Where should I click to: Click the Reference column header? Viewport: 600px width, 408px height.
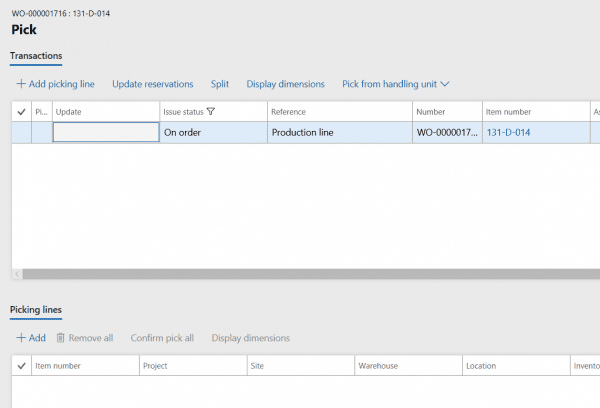point(288,112)
